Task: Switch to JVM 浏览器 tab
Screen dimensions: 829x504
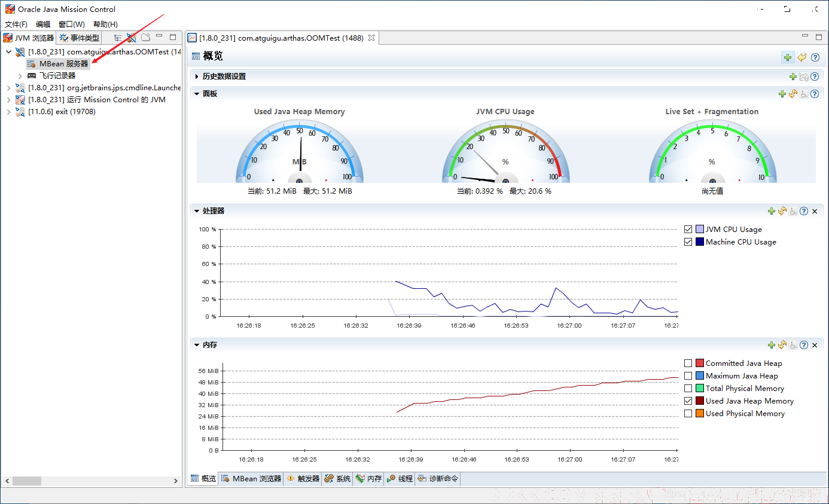Action: (29, 38)
